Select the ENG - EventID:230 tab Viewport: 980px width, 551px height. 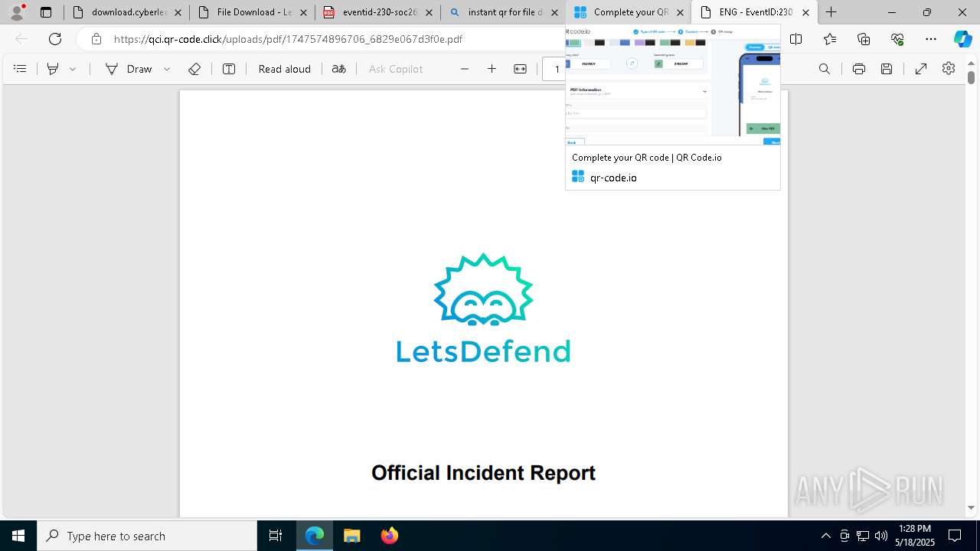(756, 12)
